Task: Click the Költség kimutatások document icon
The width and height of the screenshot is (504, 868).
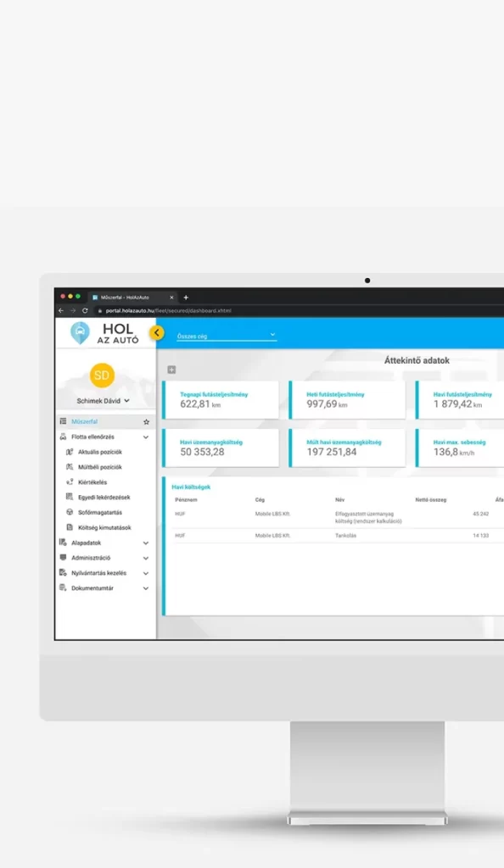Action: point(70,527)
